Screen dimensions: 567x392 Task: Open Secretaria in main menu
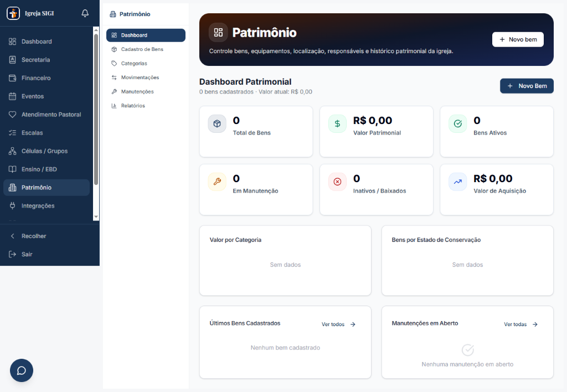tap(47, 60)
